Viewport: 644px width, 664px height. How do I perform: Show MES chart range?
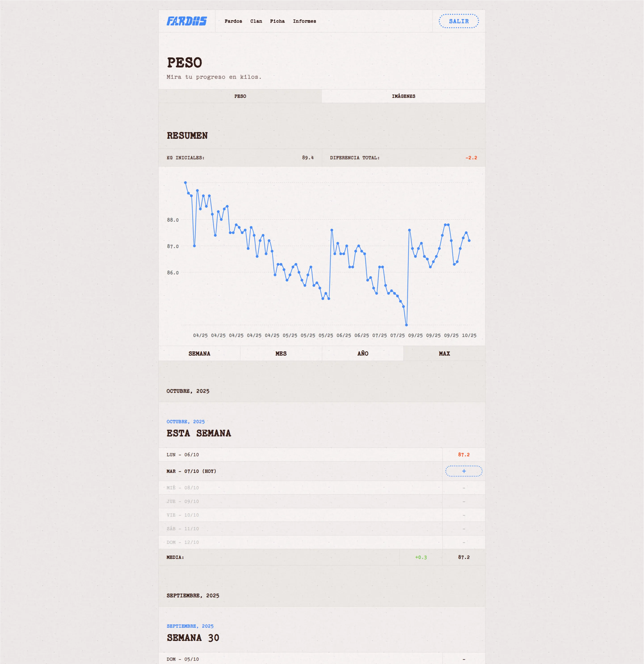(x=281, y=353)
